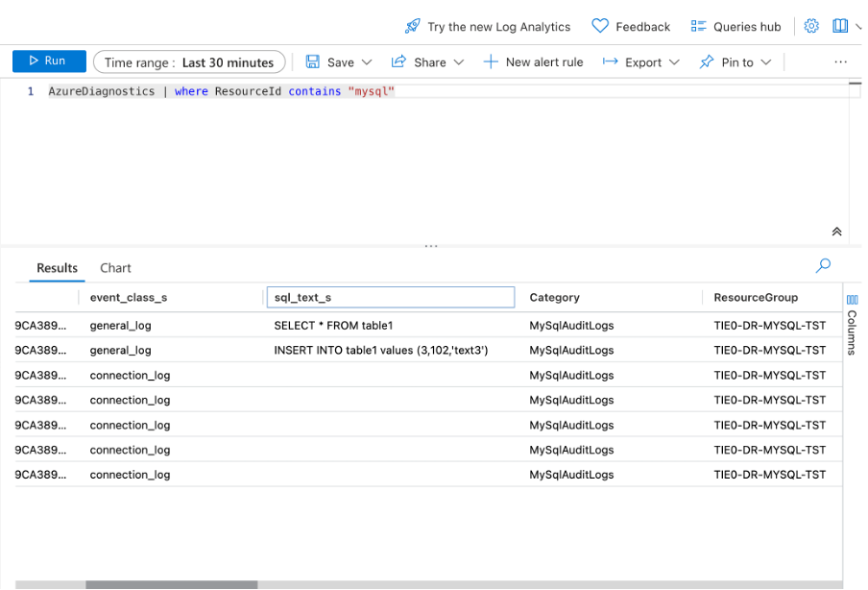Run the query
Image resolution: width=868 pixels, height=590 pixels.
tap(49, 61)
